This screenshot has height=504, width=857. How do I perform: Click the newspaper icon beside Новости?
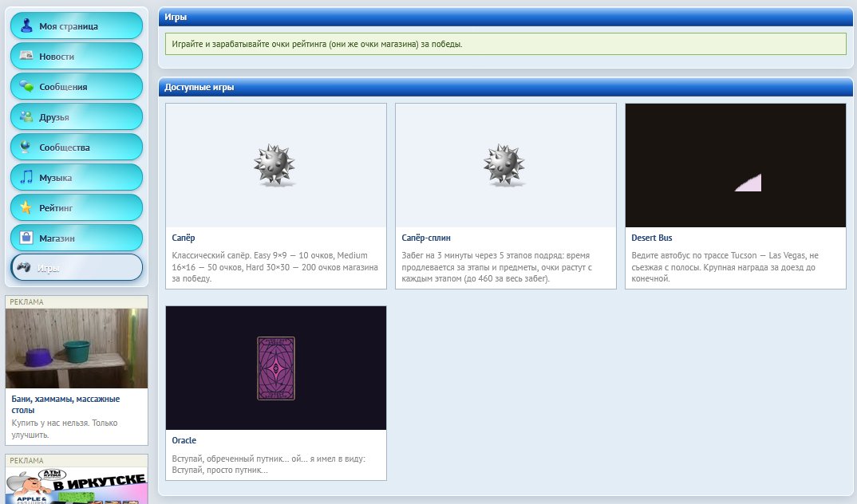point(26,56)
